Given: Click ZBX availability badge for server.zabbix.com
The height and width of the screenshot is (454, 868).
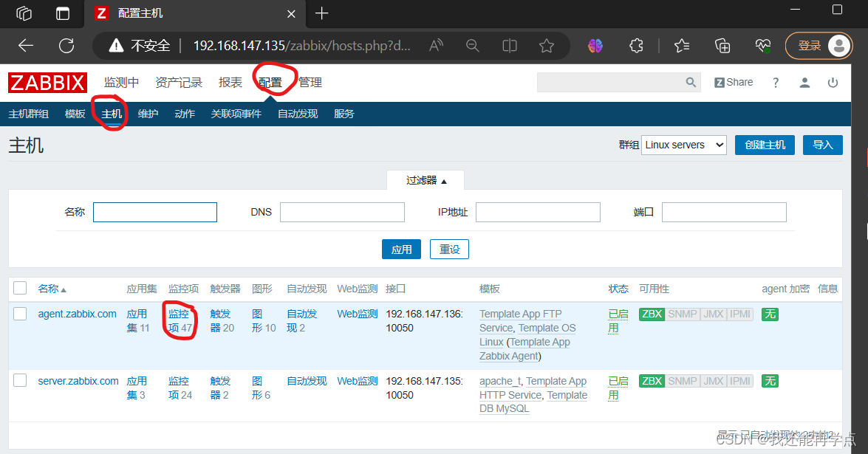Looking at the screenshot, I should [652, 381].
